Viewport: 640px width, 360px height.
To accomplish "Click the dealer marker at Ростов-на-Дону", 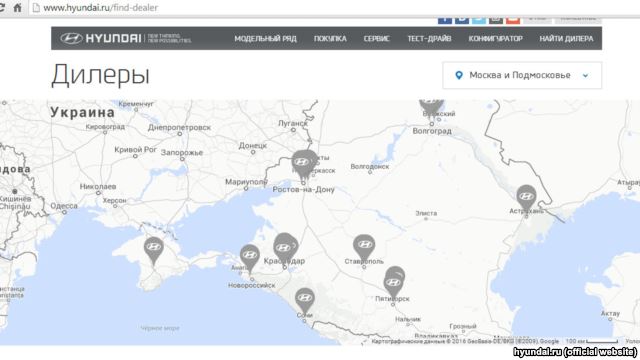I will [x=303, y=164].
